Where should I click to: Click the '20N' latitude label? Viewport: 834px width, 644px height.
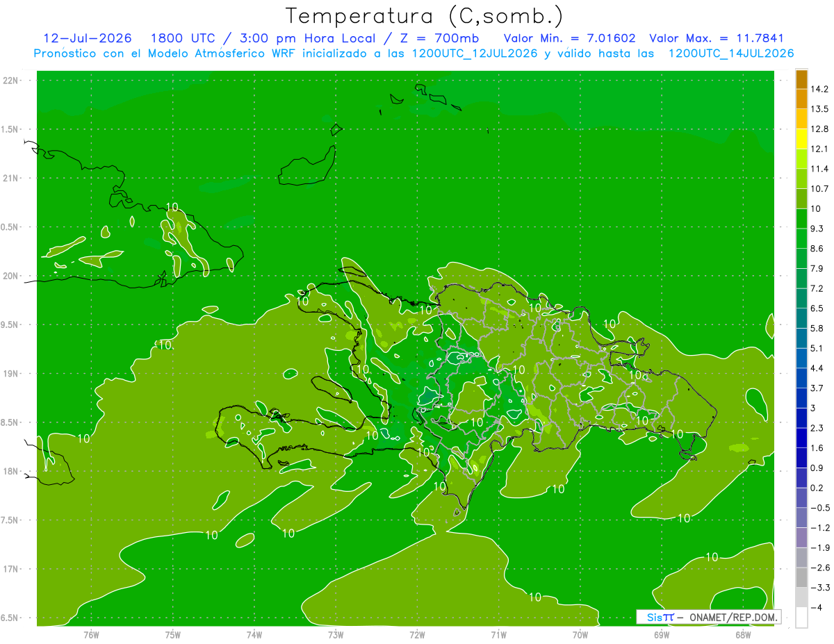coord(10,276)
